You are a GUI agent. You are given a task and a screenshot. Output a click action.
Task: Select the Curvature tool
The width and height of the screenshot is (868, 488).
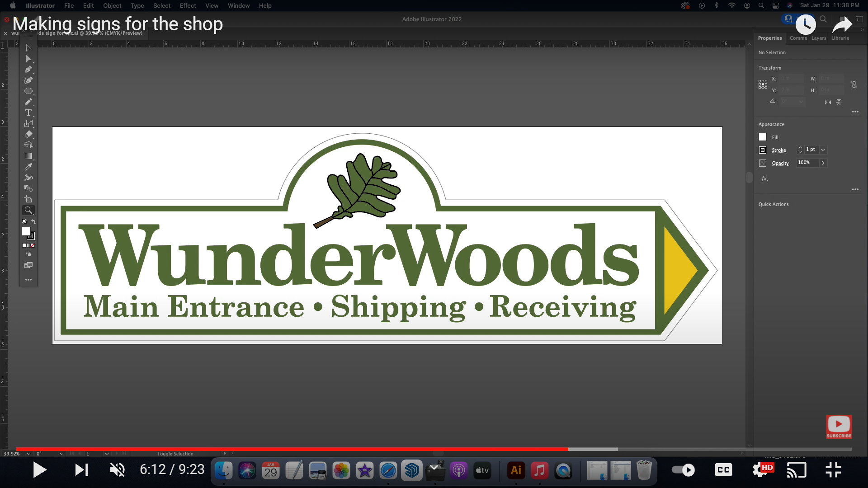[28, 80]
